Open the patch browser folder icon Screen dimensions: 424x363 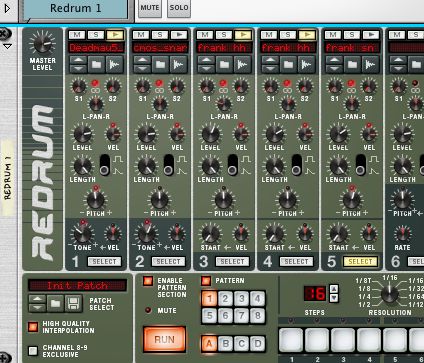[55, 303]
